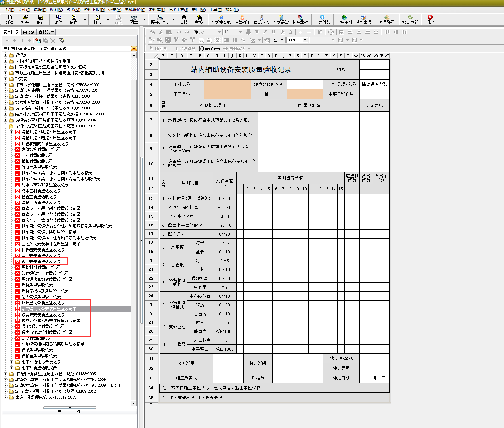Open the 100% zoom dropdown
The height and width of the screenshot is (428, 504).
[x=305, y=40]
